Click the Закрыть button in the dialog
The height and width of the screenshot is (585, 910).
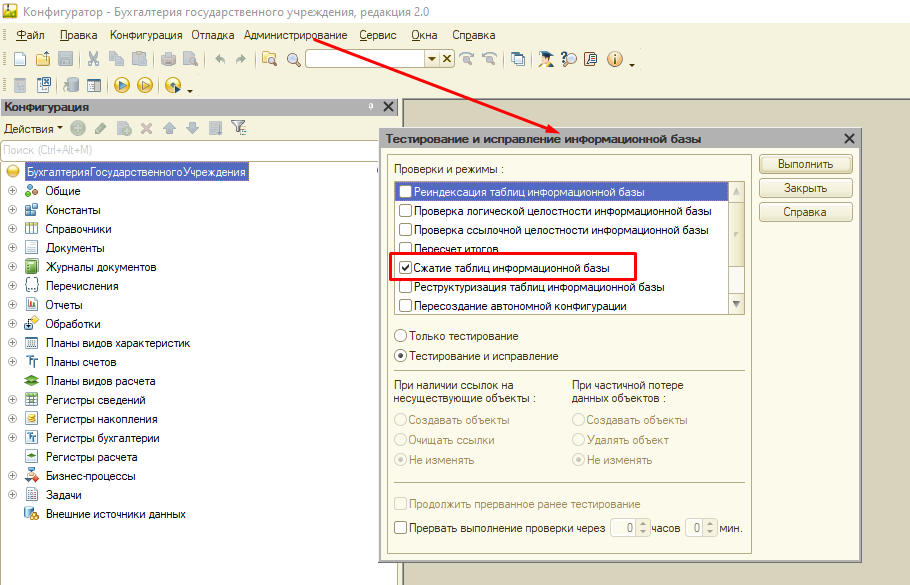[x=806, y=188]
